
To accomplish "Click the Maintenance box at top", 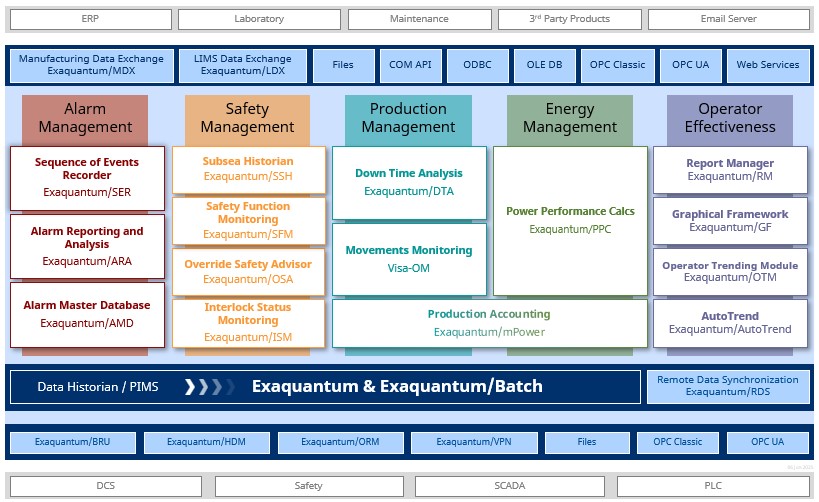I will point(419,19).
